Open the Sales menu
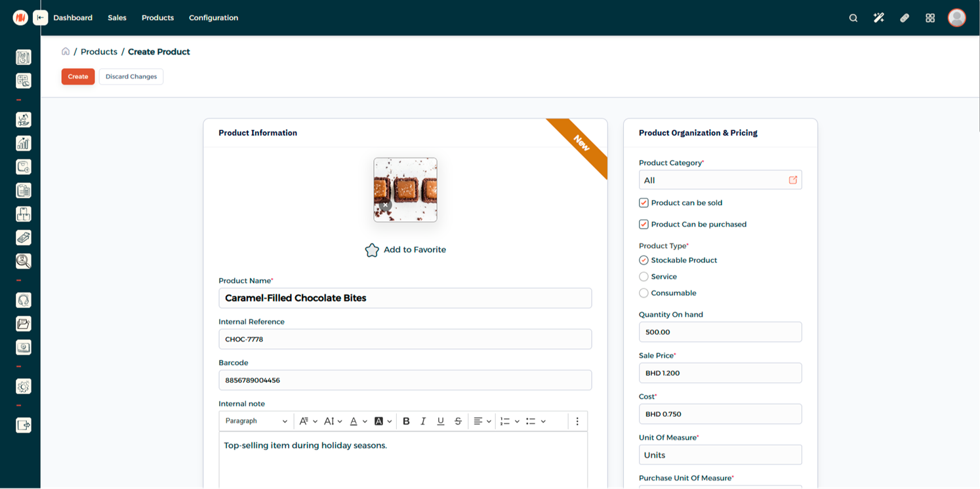980x489 pixels. [x=117, y=18]
